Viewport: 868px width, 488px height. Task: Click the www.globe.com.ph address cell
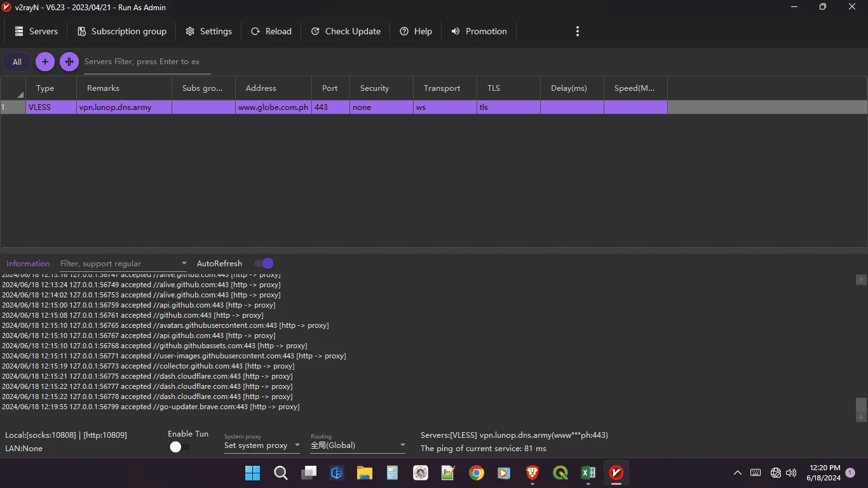tap(273, 107)
